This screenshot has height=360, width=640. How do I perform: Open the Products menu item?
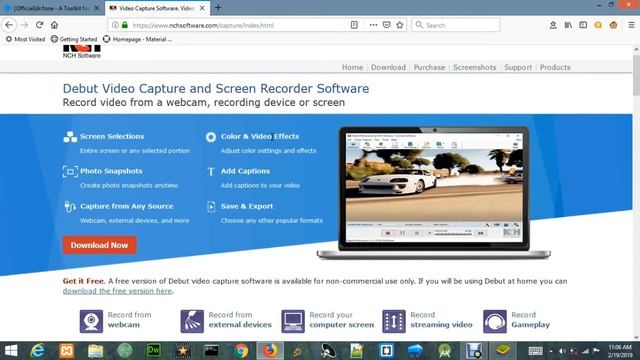(x=555, y=67)
